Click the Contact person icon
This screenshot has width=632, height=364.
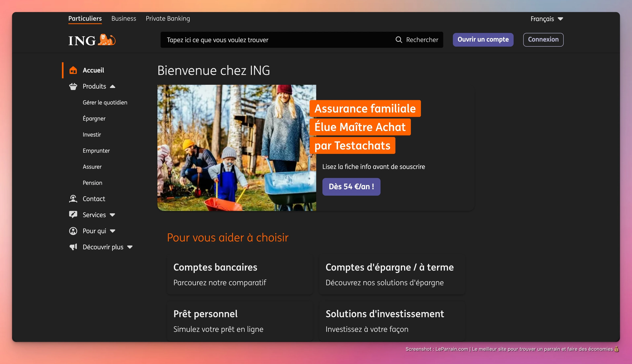[x=73, y=199]
